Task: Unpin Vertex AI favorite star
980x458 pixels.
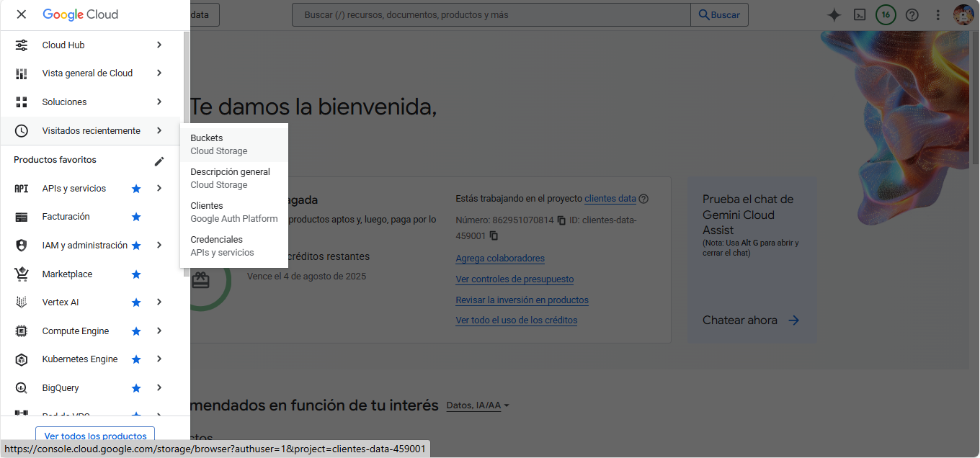Action: tap(136, 302)
